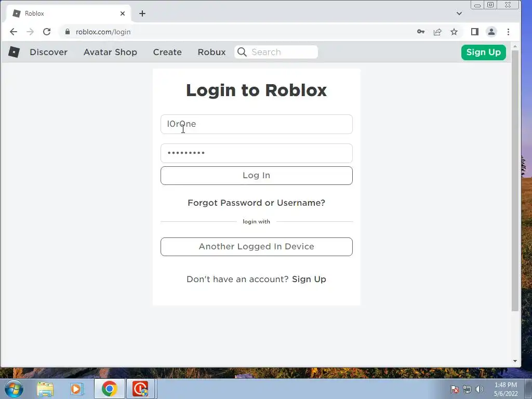Viewport: 532px width, 399px height.
Task: Click Forgot Password or Username link
Action: [257, 203]
